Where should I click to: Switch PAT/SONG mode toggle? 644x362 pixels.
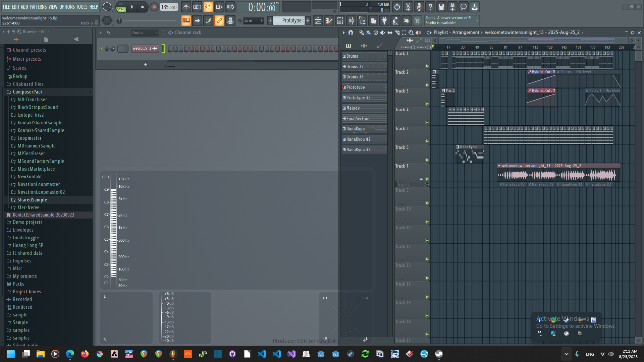click(121, 7)
